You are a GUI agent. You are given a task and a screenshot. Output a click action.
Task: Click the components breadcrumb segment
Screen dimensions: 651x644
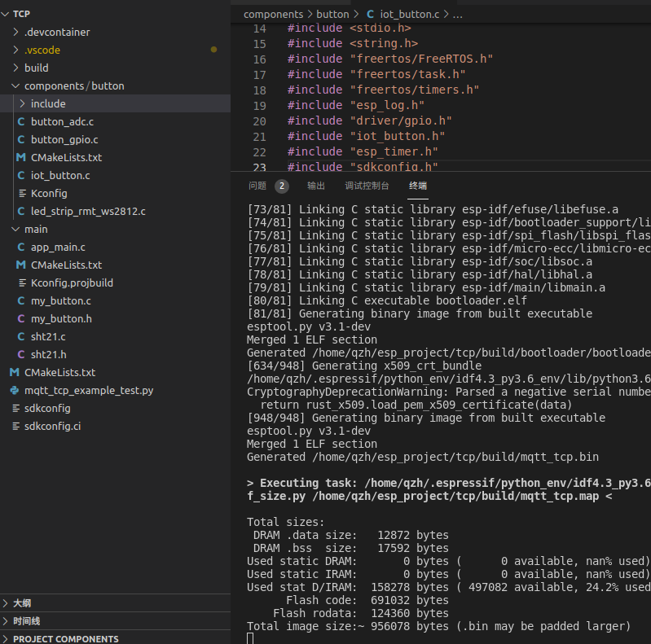coord(274,14)
